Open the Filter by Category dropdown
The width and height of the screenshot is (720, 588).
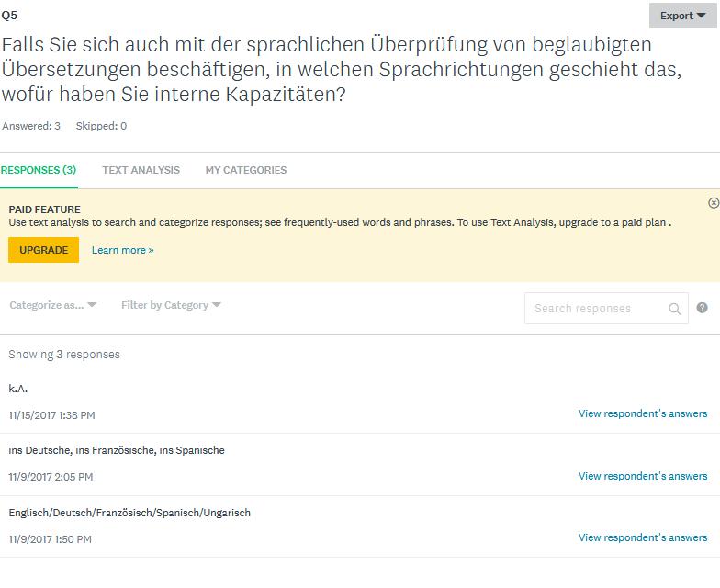[x=171, y=305]
